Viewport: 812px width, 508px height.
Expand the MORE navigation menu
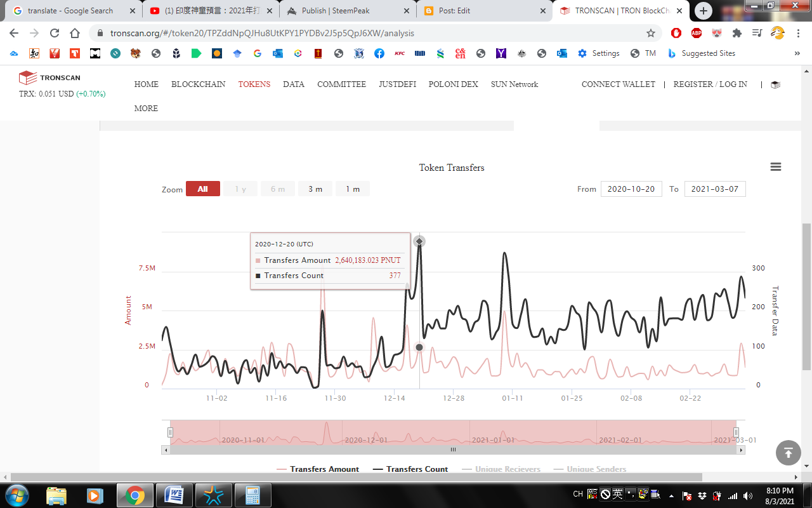click(x=146, y=109)
